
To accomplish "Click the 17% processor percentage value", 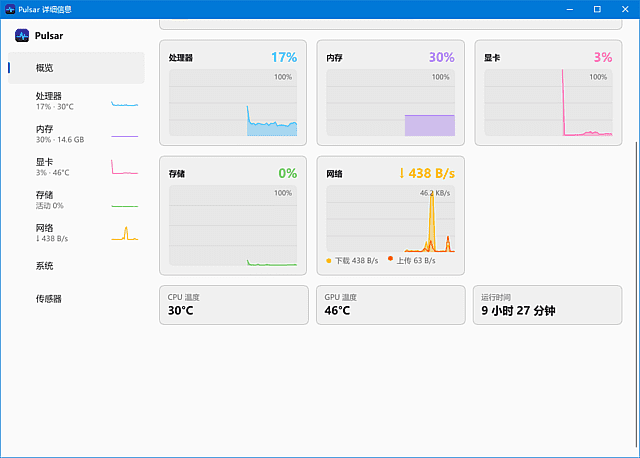I will coord(284,57).
